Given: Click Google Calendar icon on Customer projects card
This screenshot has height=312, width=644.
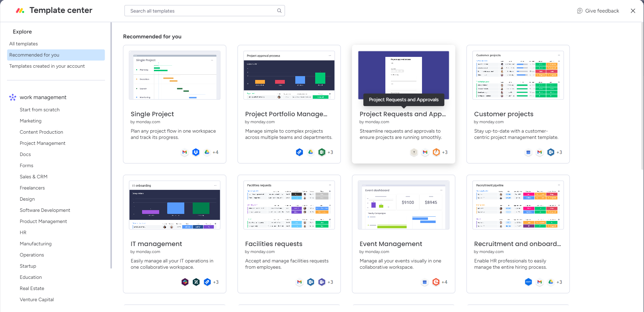Looking at the screenshot, I should tap(528, 152).
